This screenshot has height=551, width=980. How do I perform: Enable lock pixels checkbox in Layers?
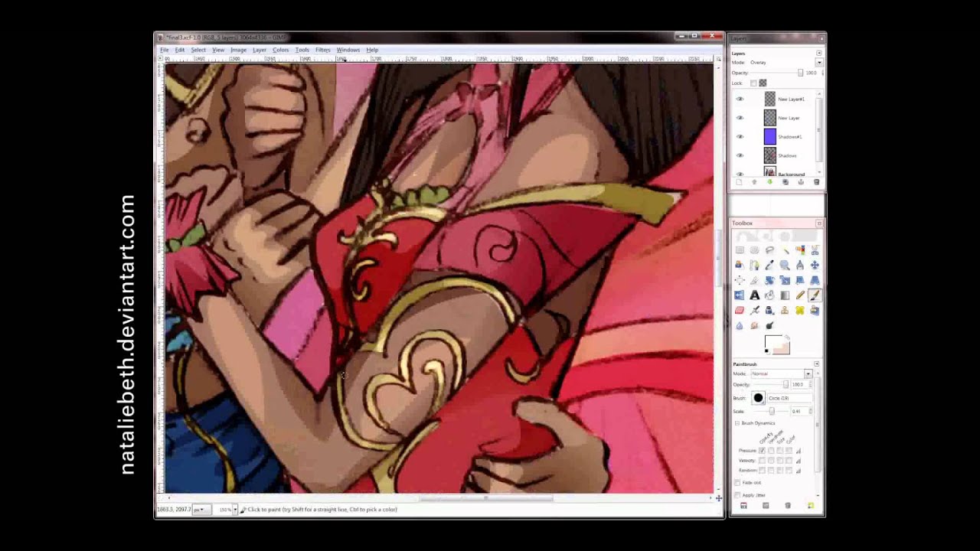tap(753, 83)
